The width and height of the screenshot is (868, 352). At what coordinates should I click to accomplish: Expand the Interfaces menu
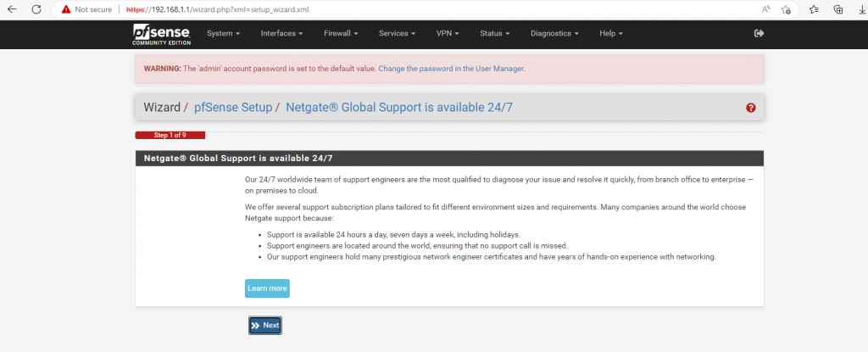[x=281, y=33]
